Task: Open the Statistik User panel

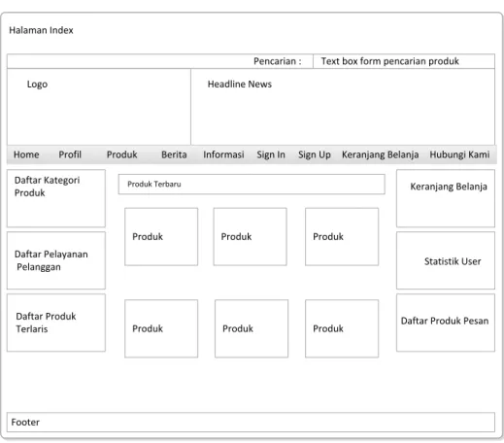Action: (x=446, y=260)
